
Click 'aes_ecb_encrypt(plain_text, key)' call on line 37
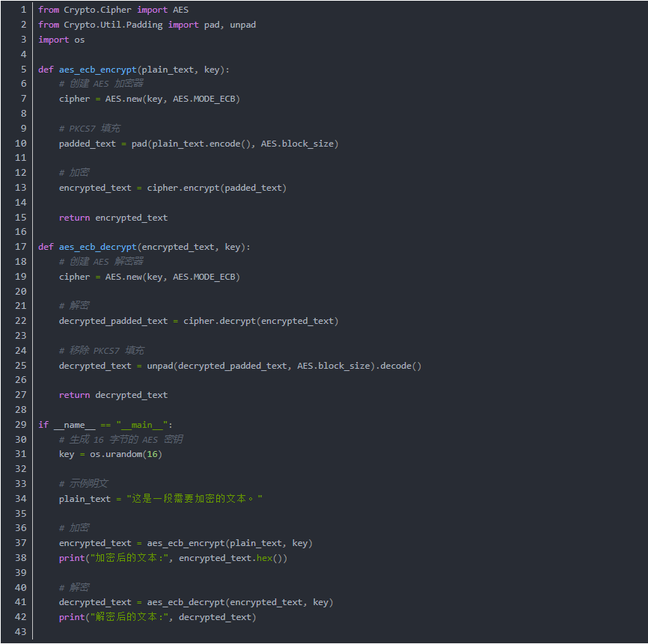click(x=230, y=543)
